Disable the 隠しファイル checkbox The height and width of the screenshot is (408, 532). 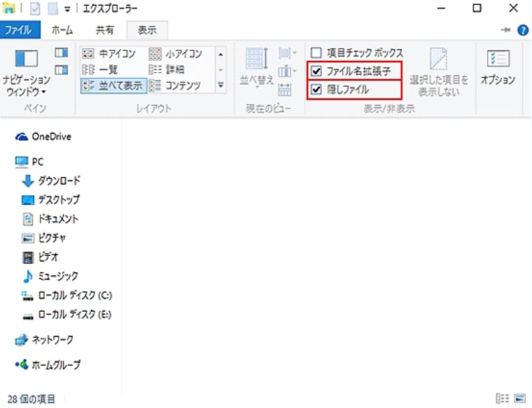tap(315, 90)
